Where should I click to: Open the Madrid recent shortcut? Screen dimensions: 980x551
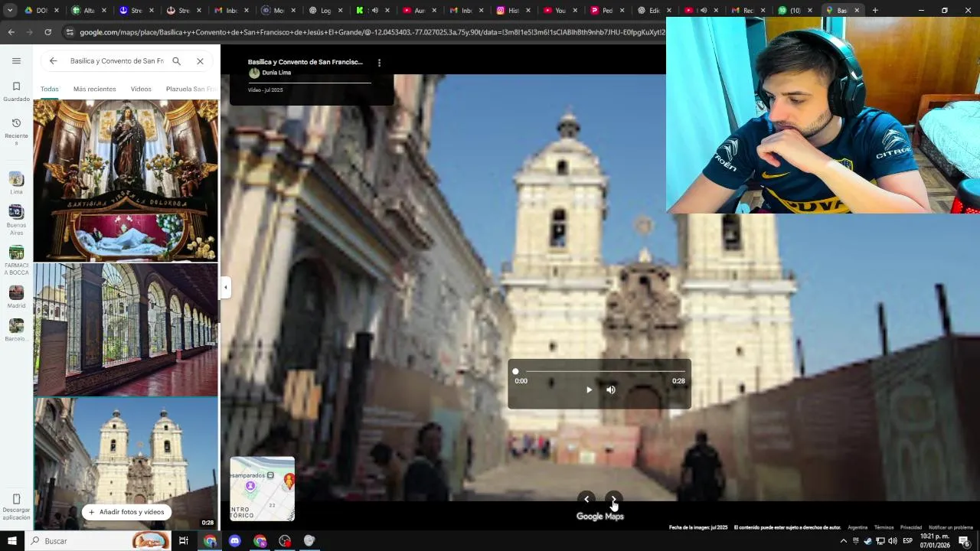coord(16,297)
